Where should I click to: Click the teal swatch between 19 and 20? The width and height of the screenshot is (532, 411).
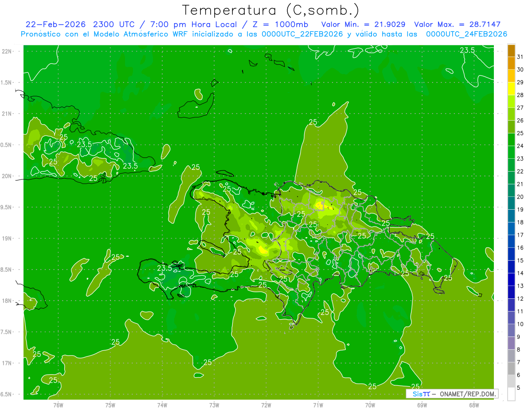[x=511, y=203]
